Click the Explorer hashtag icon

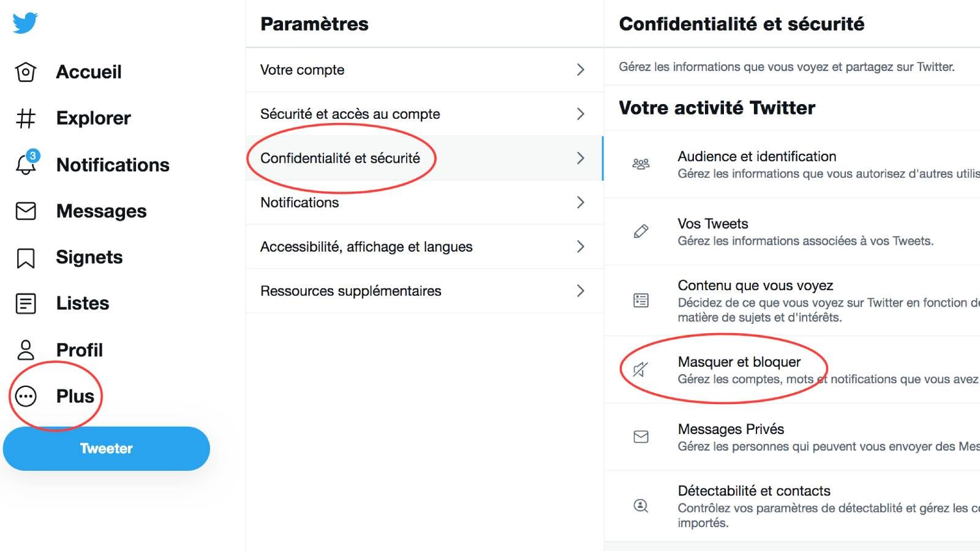(x=26, y=118)
